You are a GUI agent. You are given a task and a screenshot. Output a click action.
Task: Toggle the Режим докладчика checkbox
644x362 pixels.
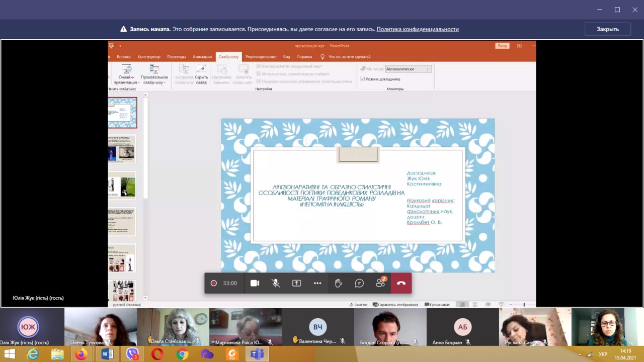(x=363, y=79)
